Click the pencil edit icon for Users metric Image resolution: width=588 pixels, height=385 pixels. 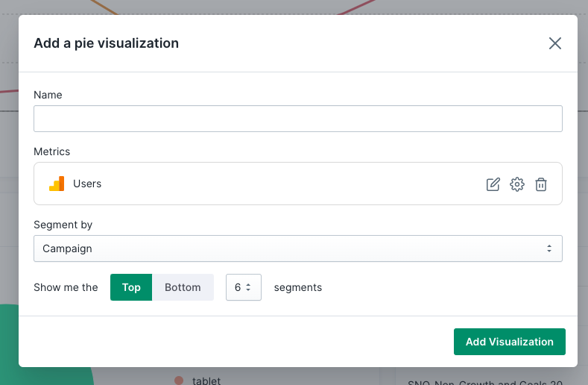(x=493, y=184)
